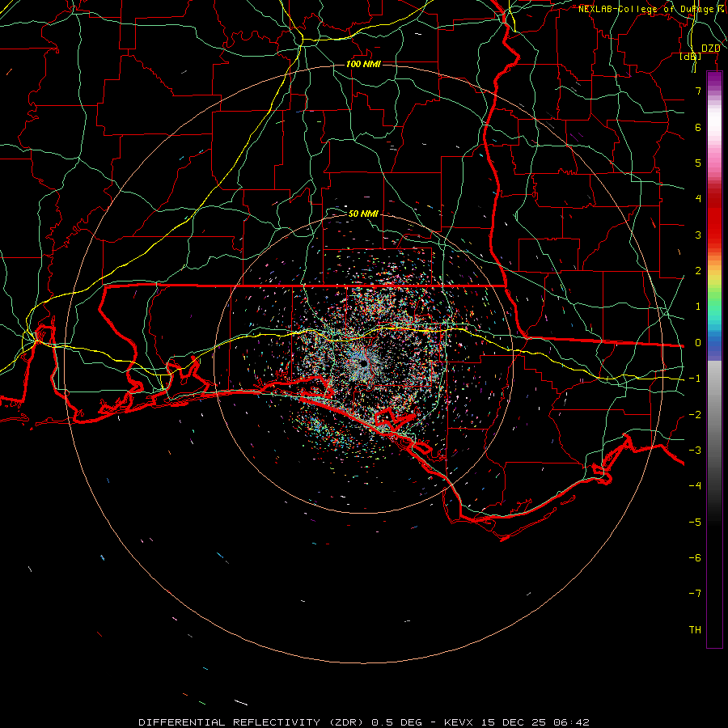Click the "15 DEC 25 06:42" timestamp
Image resolution: width=728 pixels, height=728 pixels.
535,722
